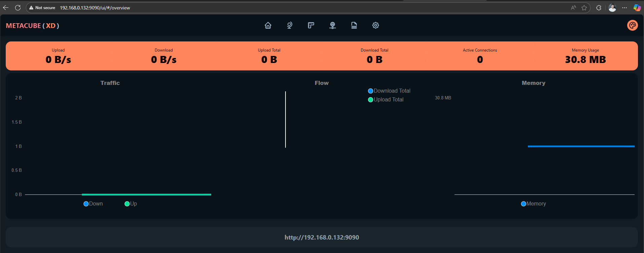Image resolution: width=644 pixels, height=253 pixels.
Task: Click the 1.5 B axis label
Action: [17, 122]
